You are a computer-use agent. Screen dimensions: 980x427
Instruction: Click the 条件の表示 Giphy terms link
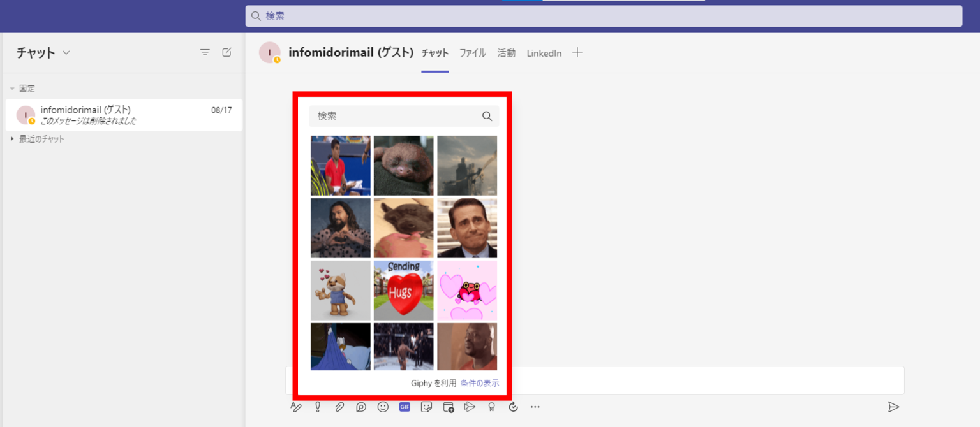(x=479, y=383)
